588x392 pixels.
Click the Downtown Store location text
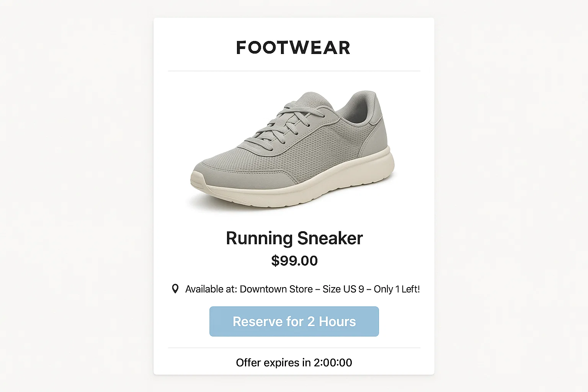(276, 289)
